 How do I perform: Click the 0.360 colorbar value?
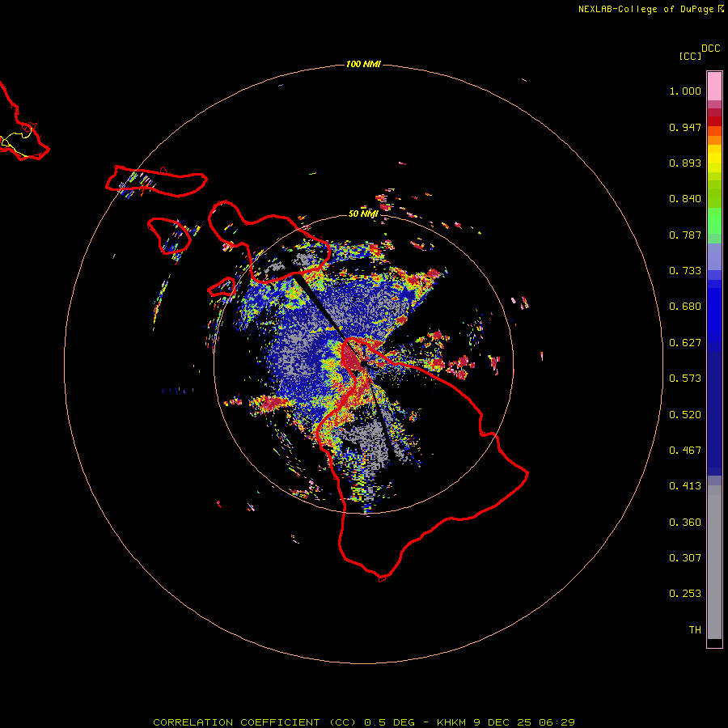point(685,523)
